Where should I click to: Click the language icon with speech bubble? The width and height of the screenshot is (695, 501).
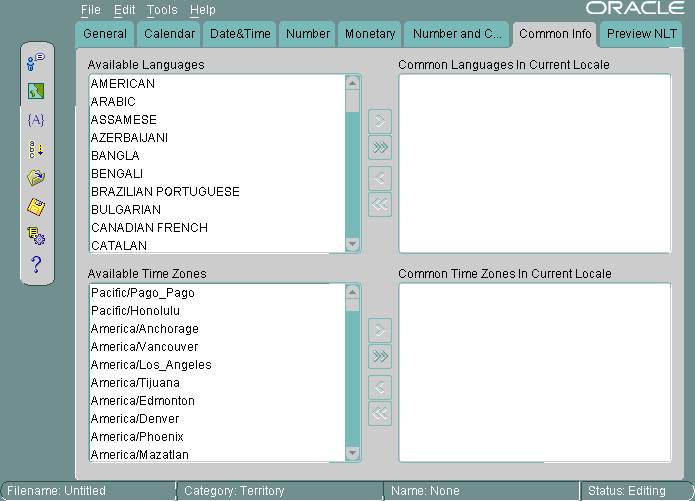point(36,63)
